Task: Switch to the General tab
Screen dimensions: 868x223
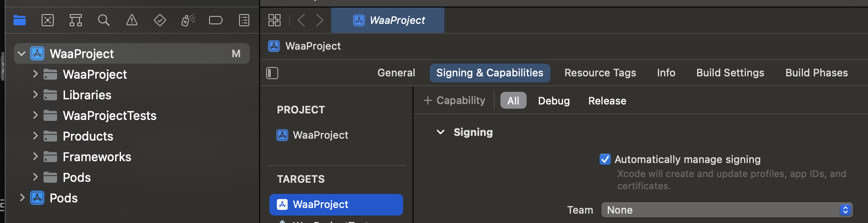Action: [x=396, y=73]
